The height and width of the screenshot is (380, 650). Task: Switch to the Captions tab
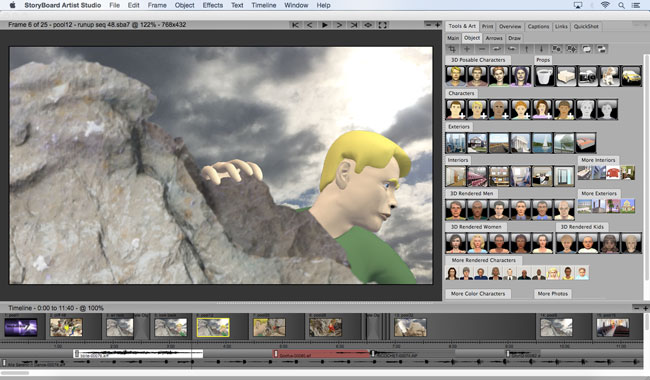[538, 27]
